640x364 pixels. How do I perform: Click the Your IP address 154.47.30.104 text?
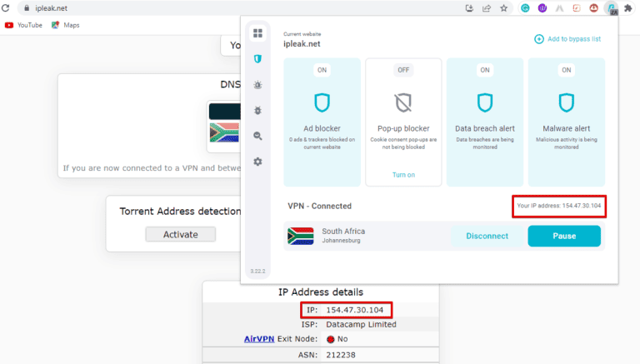[x=559, y=206]
